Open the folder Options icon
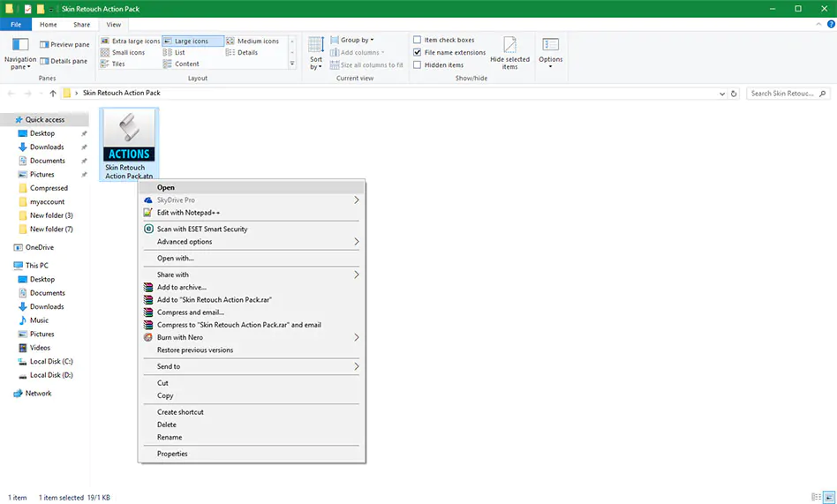 [x=550, y=45]
